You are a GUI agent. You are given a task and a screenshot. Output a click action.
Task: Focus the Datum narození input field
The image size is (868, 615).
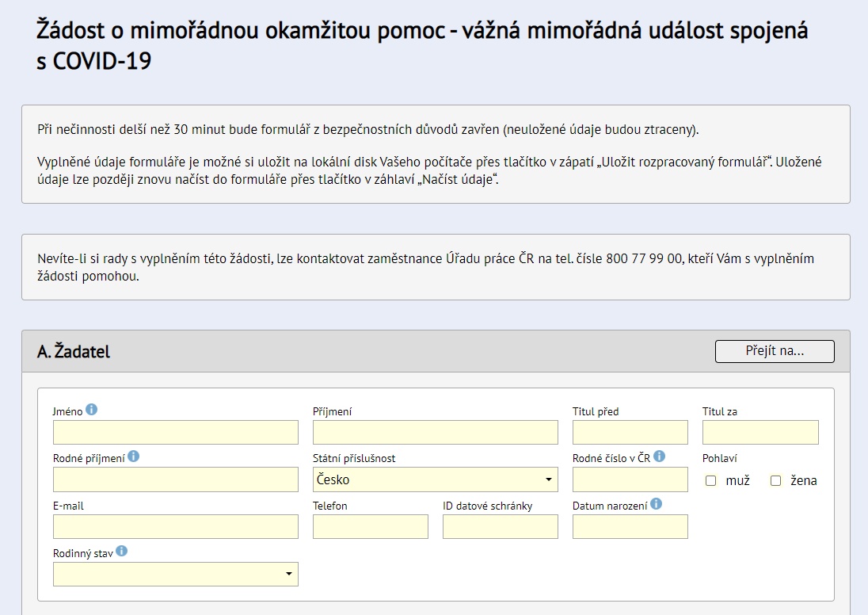coord(630,526)
